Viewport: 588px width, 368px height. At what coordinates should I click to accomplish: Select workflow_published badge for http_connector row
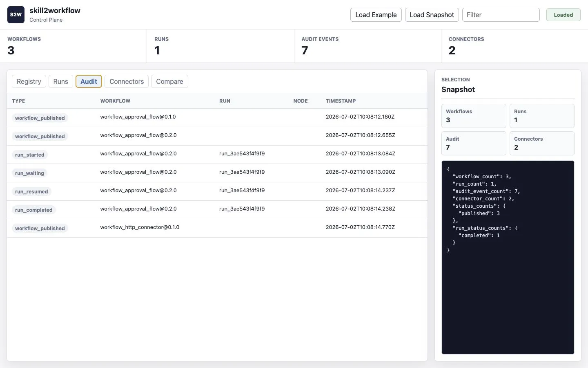[x=40, y=228]
